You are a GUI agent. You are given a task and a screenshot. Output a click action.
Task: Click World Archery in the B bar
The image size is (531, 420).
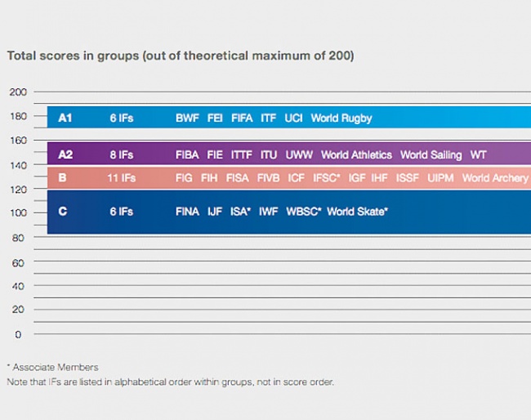[495, 178]
